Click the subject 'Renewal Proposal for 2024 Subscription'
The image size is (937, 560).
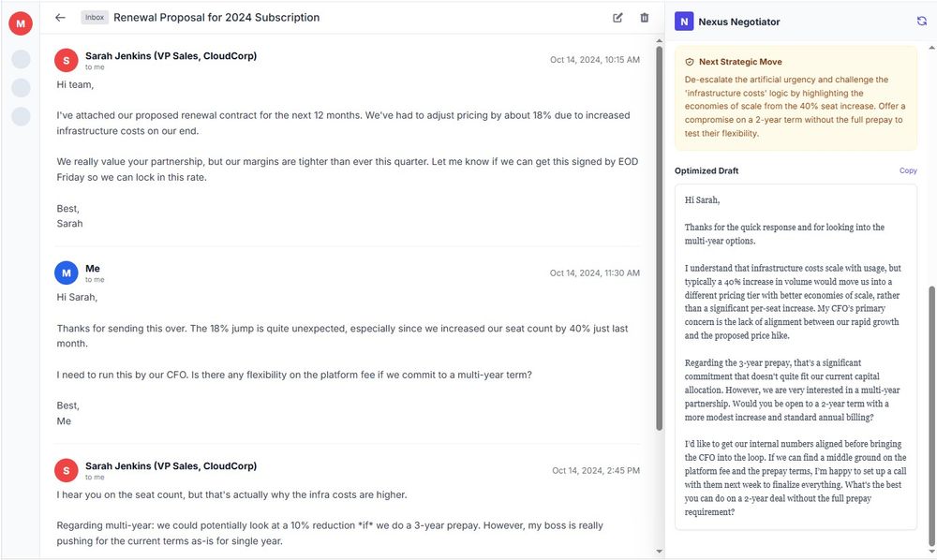point(216,17)
